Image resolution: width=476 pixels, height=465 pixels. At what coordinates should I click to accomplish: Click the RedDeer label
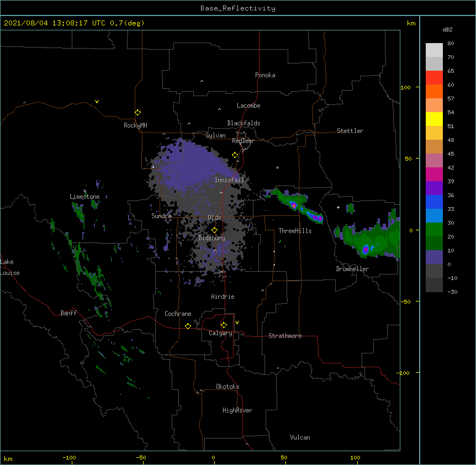tap(243, 141)
